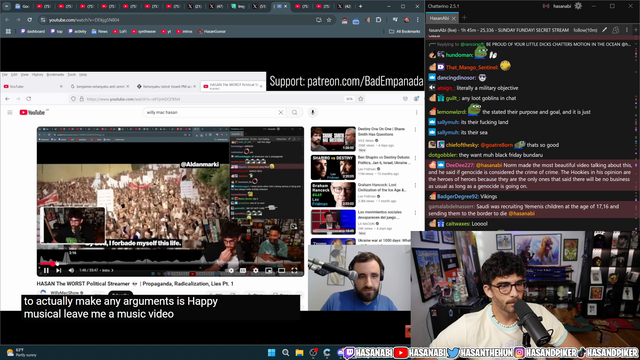This screenshot has width=640, height=360.
Task: Open embedded video settings gear
Action: pos(256,270)
